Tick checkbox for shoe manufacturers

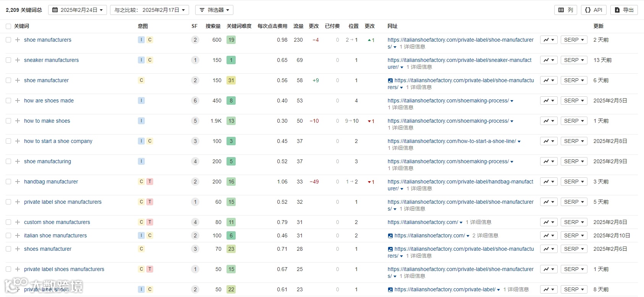click(8, 40)
